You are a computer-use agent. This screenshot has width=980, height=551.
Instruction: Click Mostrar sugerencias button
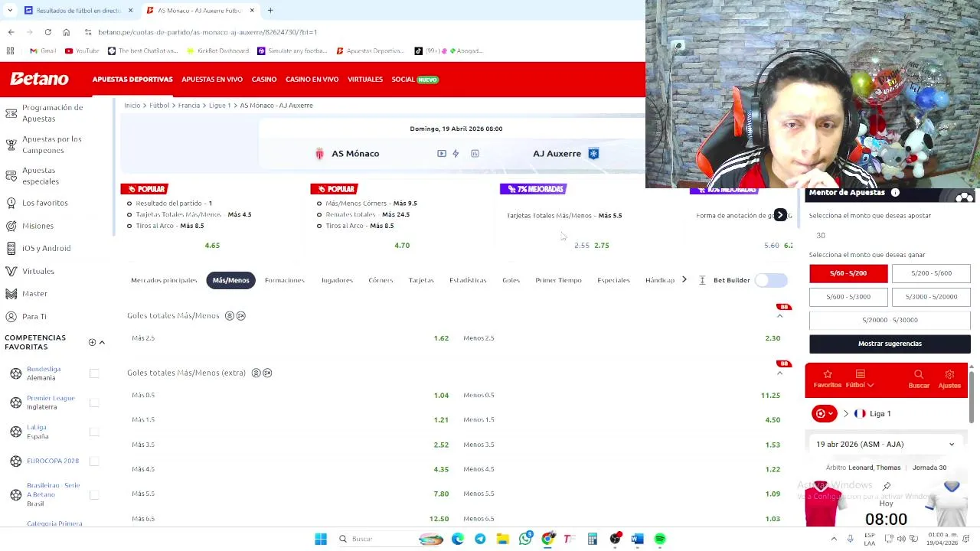click(x=890, y=344)
